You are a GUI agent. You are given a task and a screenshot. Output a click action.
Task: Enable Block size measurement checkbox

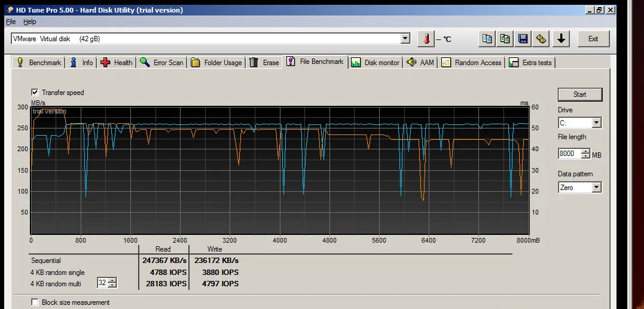(x=35, y=302)
